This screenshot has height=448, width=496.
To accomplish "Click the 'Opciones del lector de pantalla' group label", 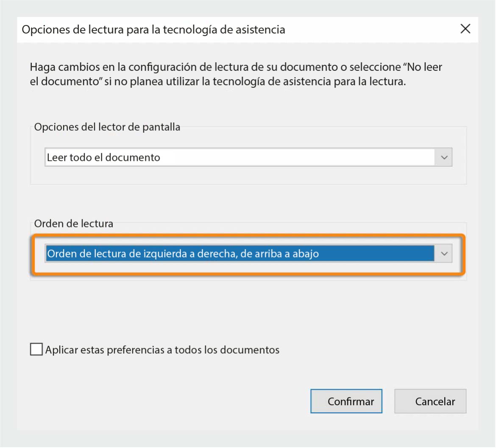I will pos(107,127).
